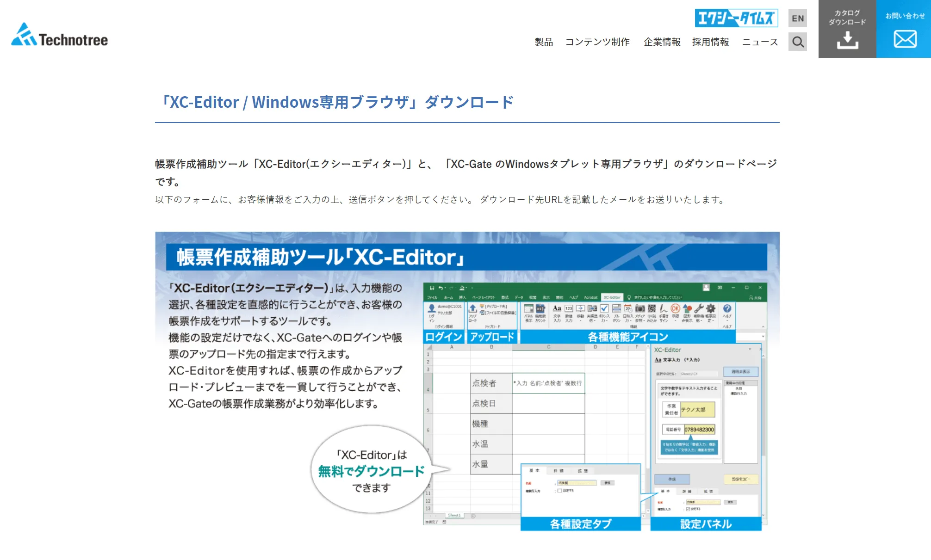Open the 帳票設定 gear icon

pos(711,309)
